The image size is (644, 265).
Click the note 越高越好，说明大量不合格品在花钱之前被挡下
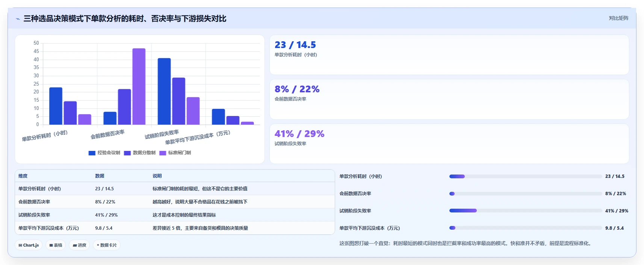pyautogui.click(x=200, y=202)
